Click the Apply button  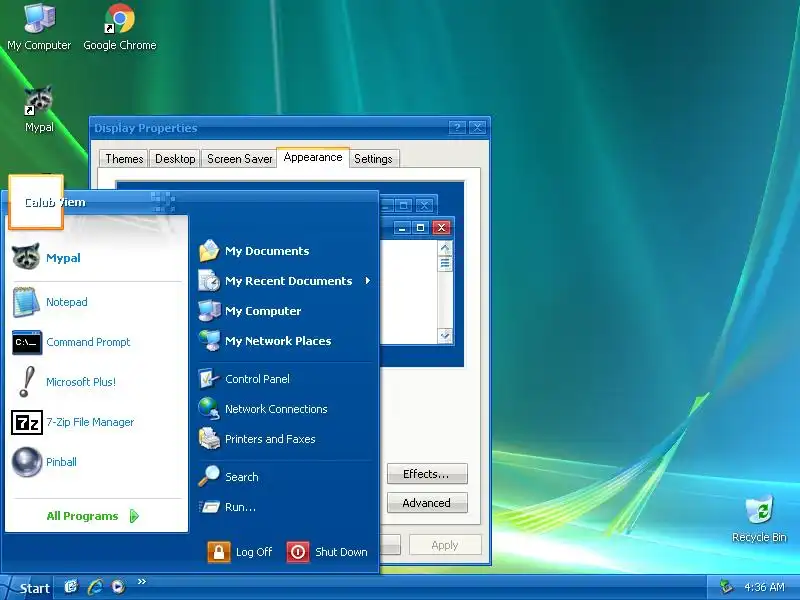tap(445, 545)
